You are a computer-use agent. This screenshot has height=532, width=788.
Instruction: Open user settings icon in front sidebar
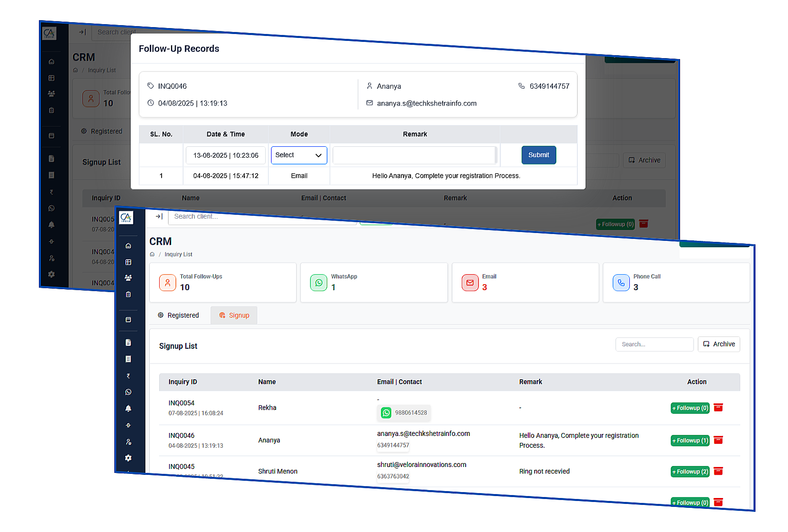point(128,442)
